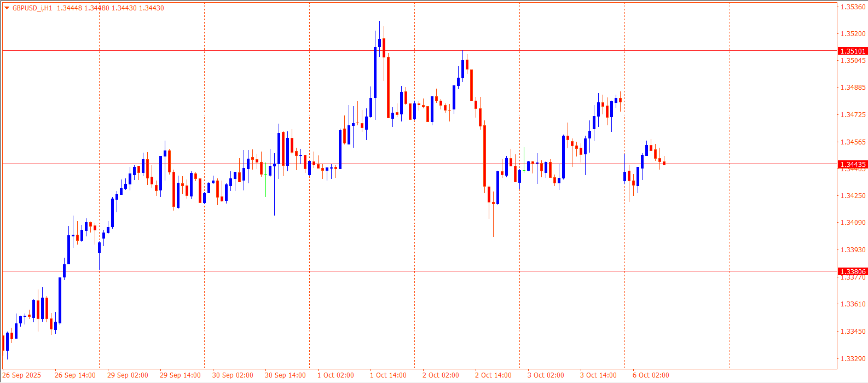Click the tall blue candle at chart peak

point(375,74)
